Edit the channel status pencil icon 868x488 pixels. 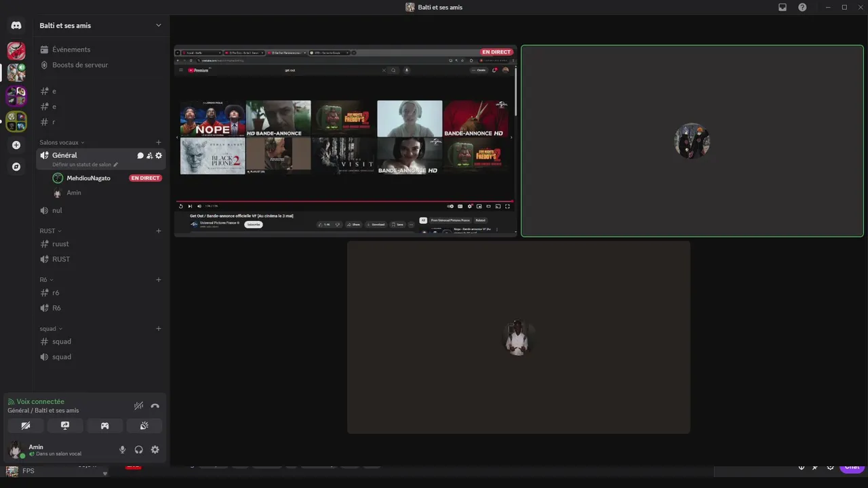pyautogui.click(x=115, y=165)
